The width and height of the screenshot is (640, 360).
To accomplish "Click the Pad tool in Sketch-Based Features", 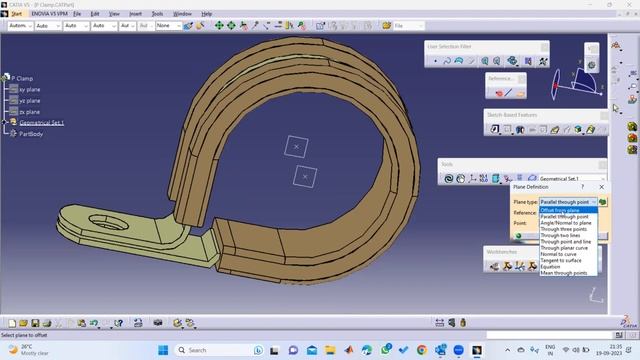I will pyautogui.click(x=495, y=129).
